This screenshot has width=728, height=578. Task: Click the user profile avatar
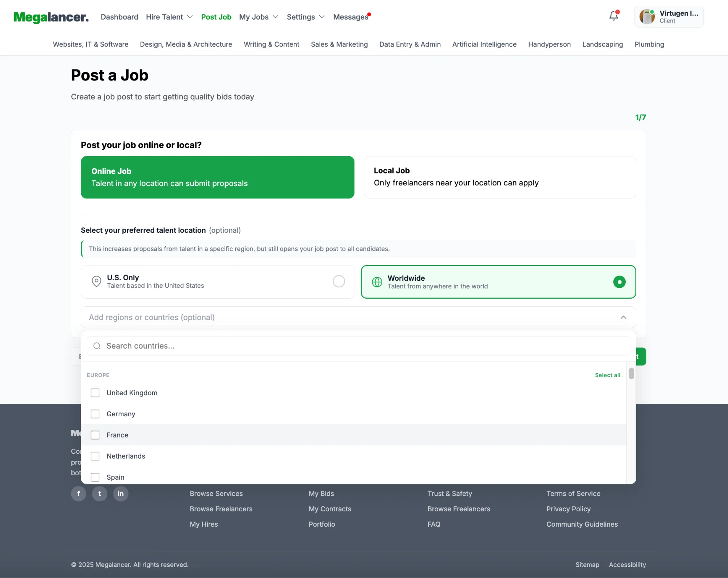point(647,17)
